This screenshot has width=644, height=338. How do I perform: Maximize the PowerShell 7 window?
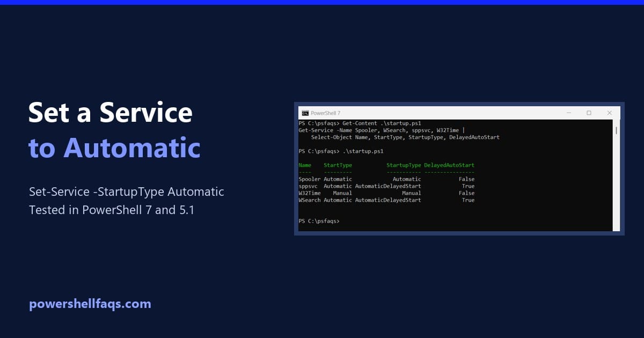tap(589, 113)
